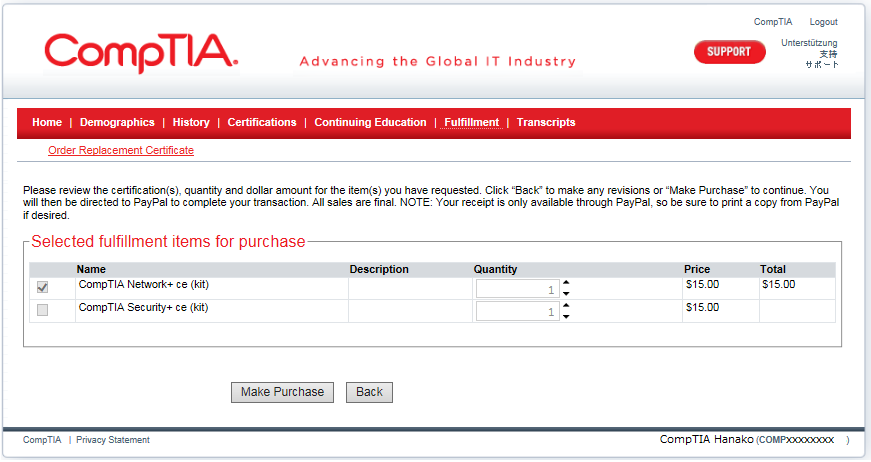The width and height of the screenshot is (871, 462).
Task: Open the History menu item
Action: coord(191,122)
